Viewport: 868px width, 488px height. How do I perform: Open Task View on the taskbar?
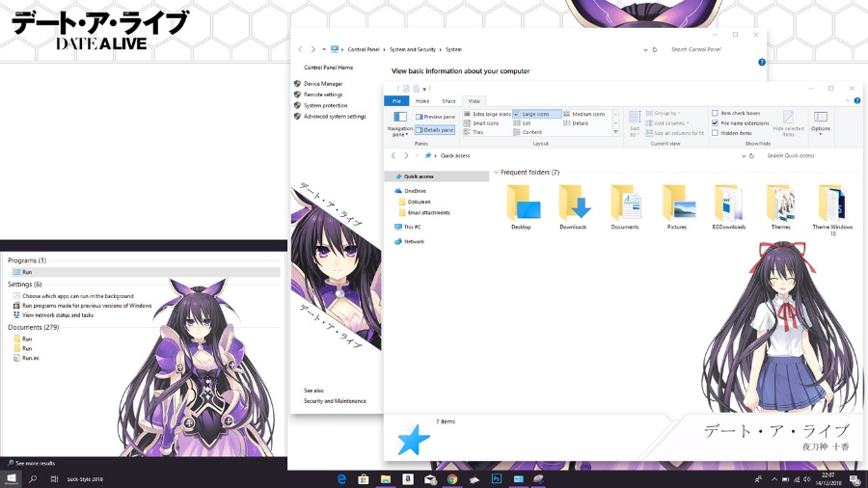[54, 479]
